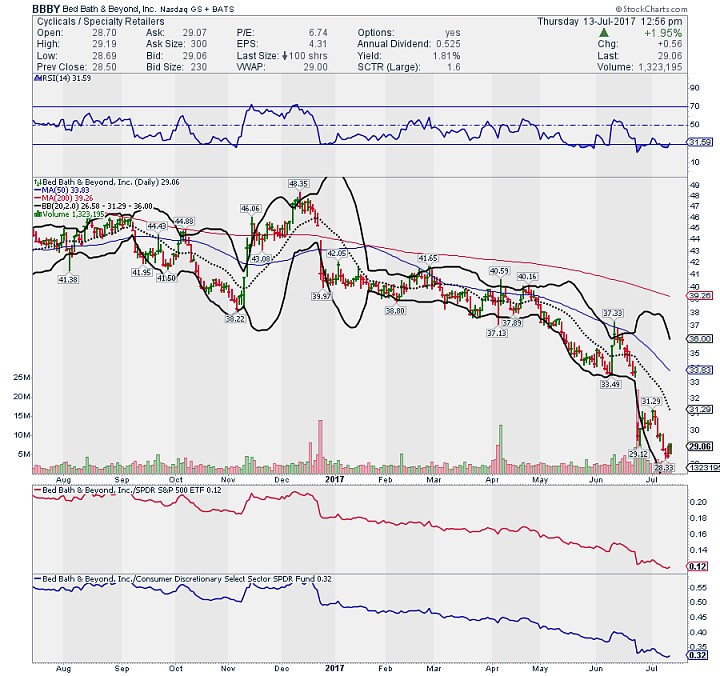The height and width of the screenshot is (676, 720).
Task: Click the +1.95% change percentage
Action: click(663, 33)
